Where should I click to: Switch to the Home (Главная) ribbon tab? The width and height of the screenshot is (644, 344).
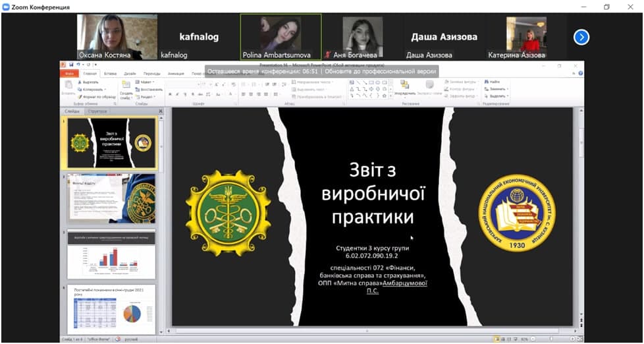coord(90,74)
